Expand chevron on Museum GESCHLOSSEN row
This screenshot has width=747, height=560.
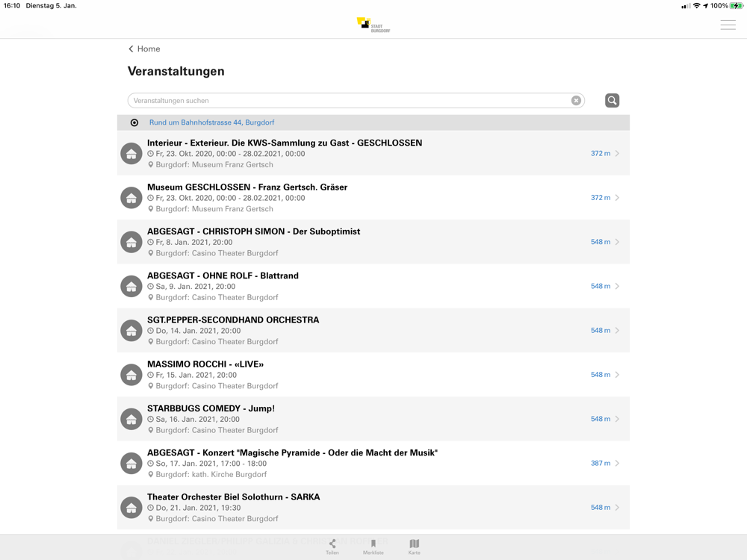click(618, 198)
